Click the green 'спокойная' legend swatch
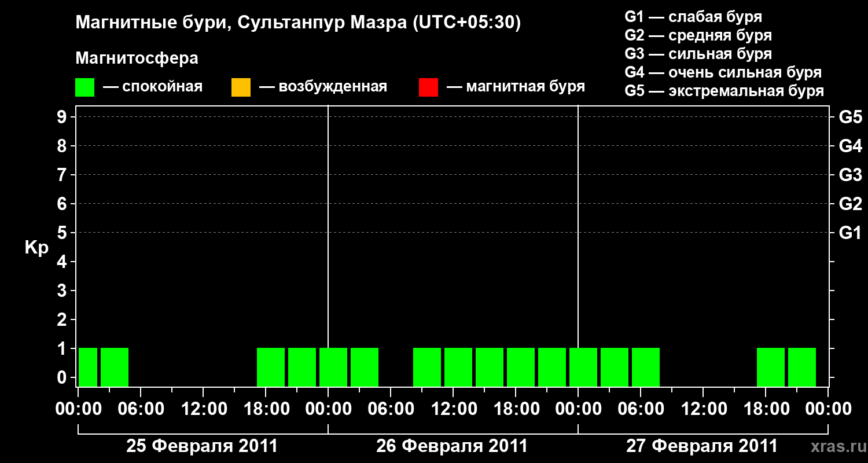This screenshot has height=463, width=868. point(84,87)
